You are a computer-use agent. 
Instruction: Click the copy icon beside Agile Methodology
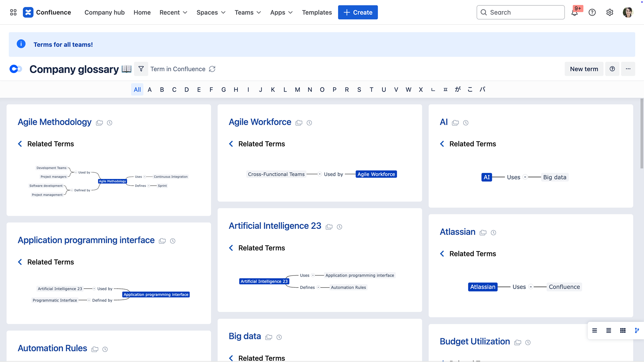coord(99,123)
